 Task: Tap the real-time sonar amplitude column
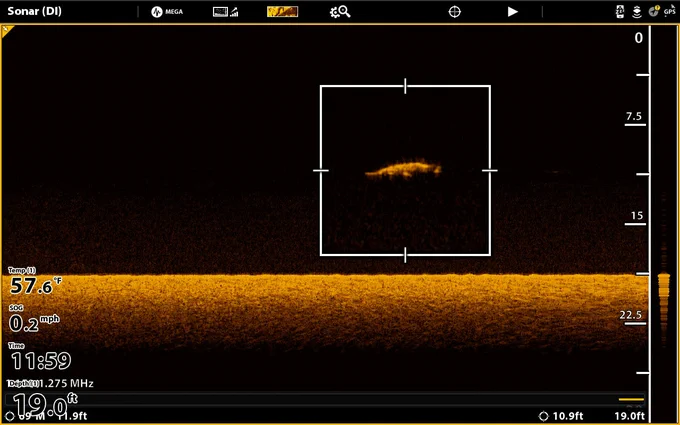click(x=664, y=223)
